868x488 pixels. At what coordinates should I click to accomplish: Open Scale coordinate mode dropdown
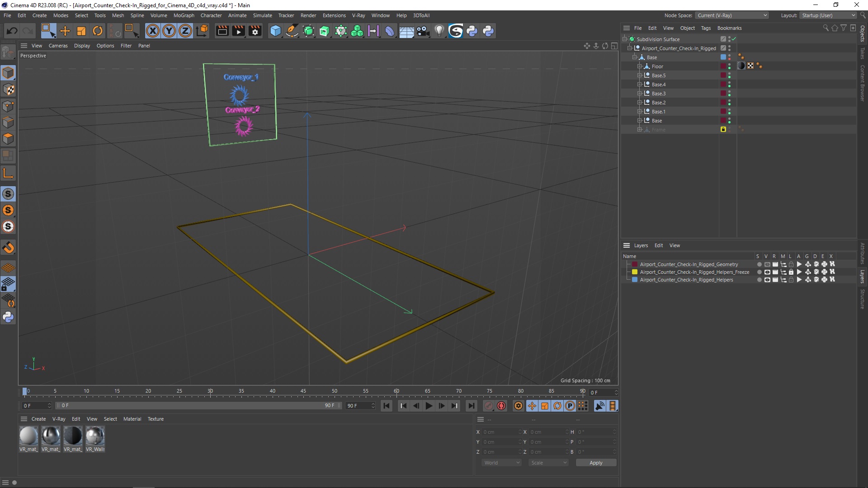click(x=548, y=463)
